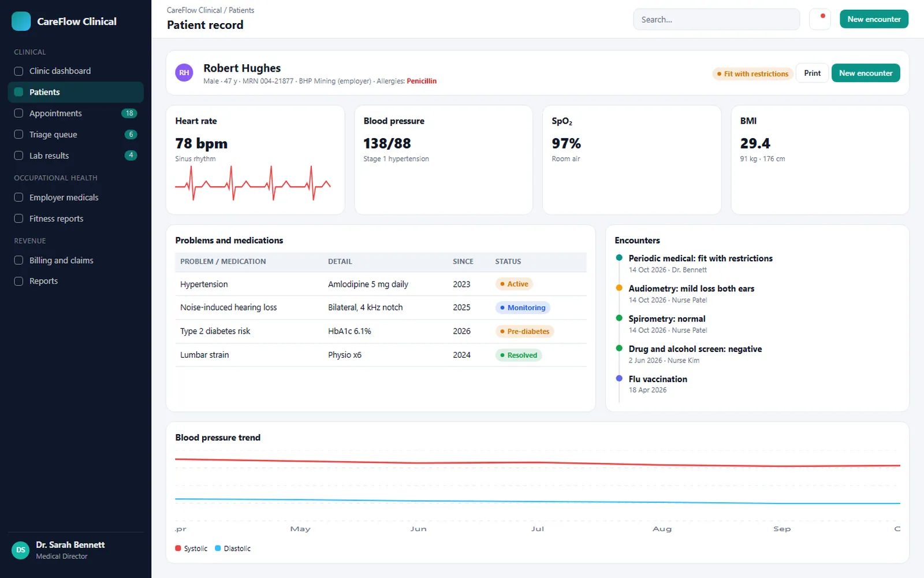Select the Lumbar strain row
The image size is (924, 578).
pos(381,355)
